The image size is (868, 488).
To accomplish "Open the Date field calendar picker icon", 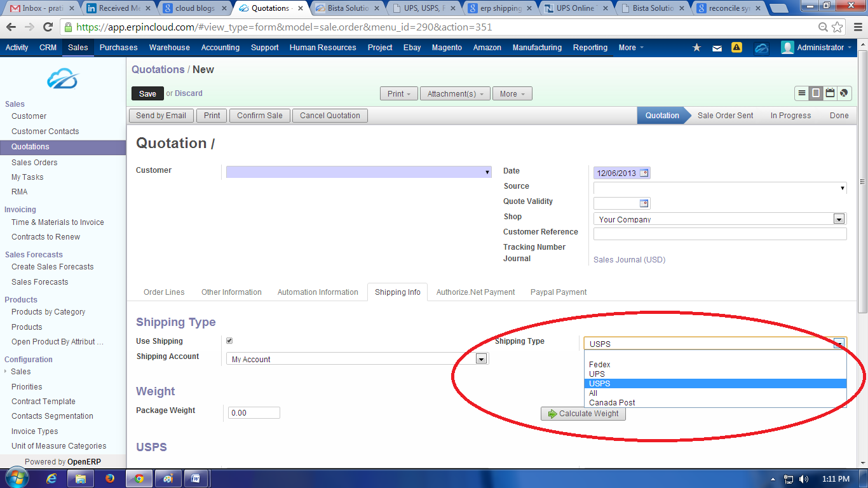I will [x=644, y=173].
